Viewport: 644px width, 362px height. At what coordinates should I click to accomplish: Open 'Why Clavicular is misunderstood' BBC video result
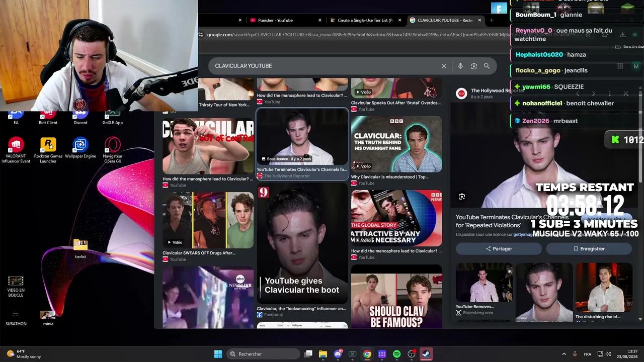(x=396, y=145)
